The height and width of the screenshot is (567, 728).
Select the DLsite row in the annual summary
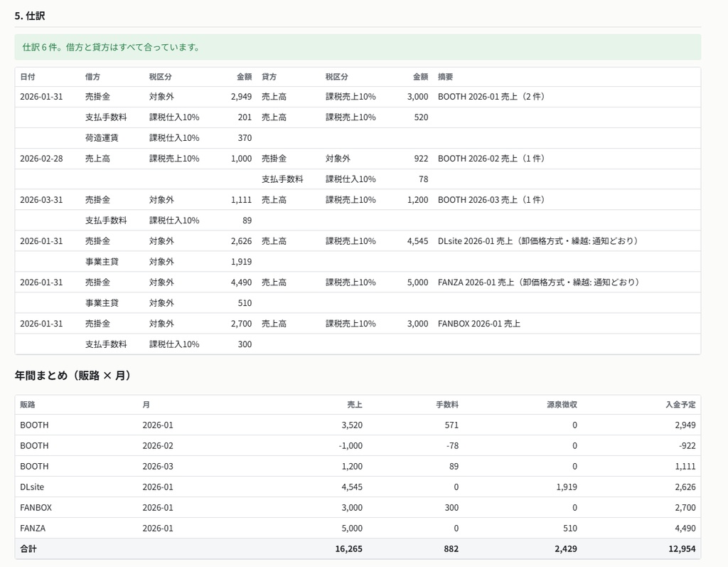(358, 487)
